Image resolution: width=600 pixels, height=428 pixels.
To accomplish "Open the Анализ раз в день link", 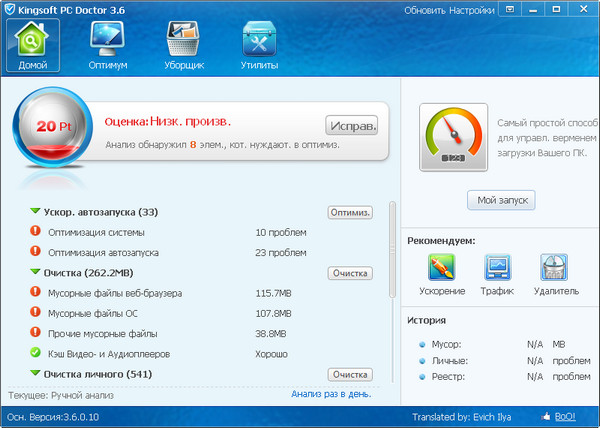I will [331, 394].
